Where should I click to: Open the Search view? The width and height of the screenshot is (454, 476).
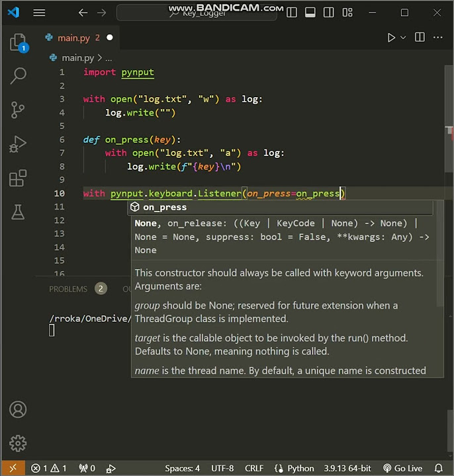coord(19,75)
